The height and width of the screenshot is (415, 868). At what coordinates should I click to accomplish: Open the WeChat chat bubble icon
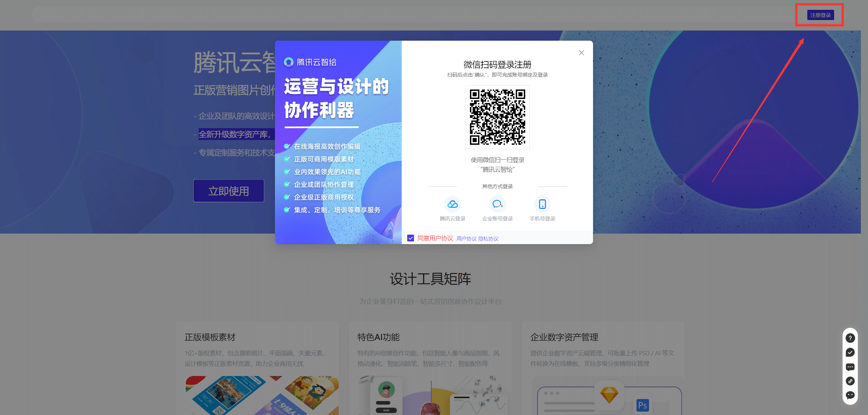pyautogui.click(x=850, y=395)
